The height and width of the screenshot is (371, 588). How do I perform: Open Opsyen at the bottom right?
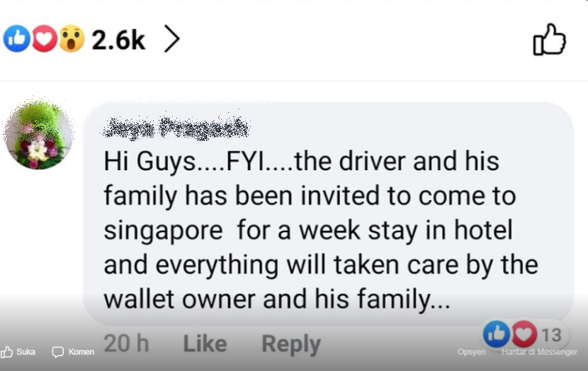(x=471, y=352)
